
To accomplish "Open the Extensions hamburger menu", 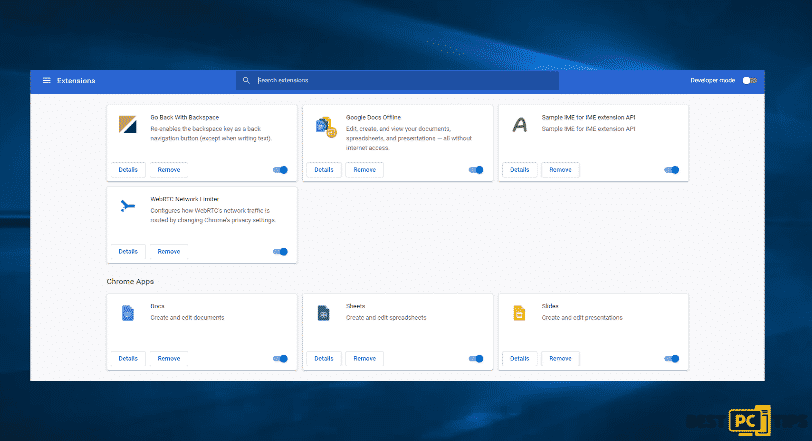I will 47,80.
